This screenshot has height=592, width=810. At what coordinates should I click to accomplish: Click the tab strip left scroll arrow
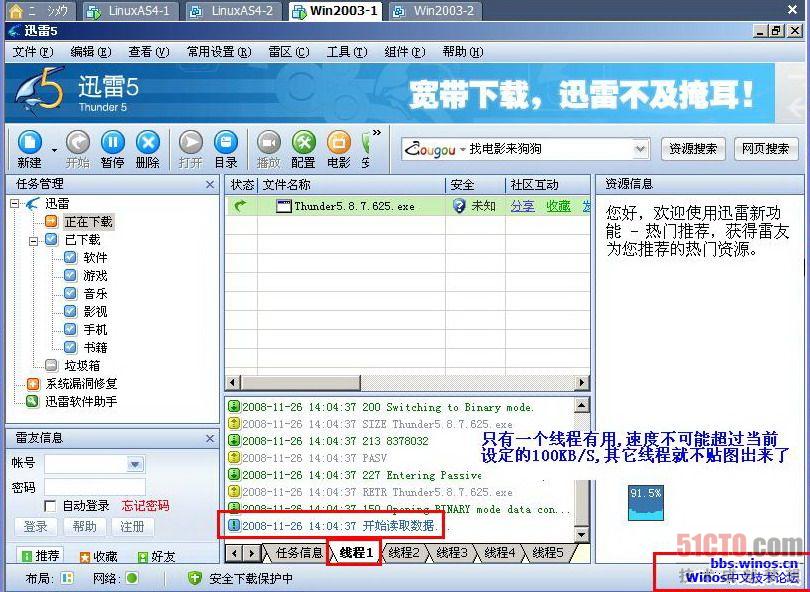click(234, 553)
